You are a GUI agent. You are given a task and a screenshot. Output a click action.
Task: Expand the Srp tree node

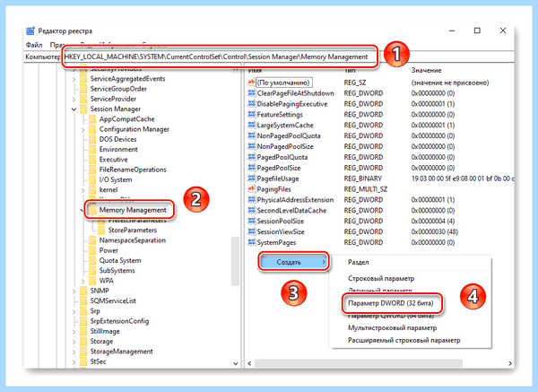point(74,311)
